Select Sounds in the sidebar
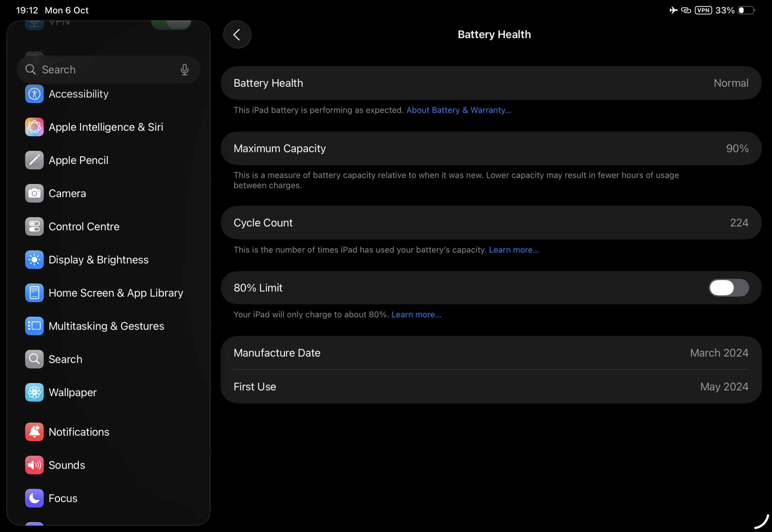 (x=67, y=465)
